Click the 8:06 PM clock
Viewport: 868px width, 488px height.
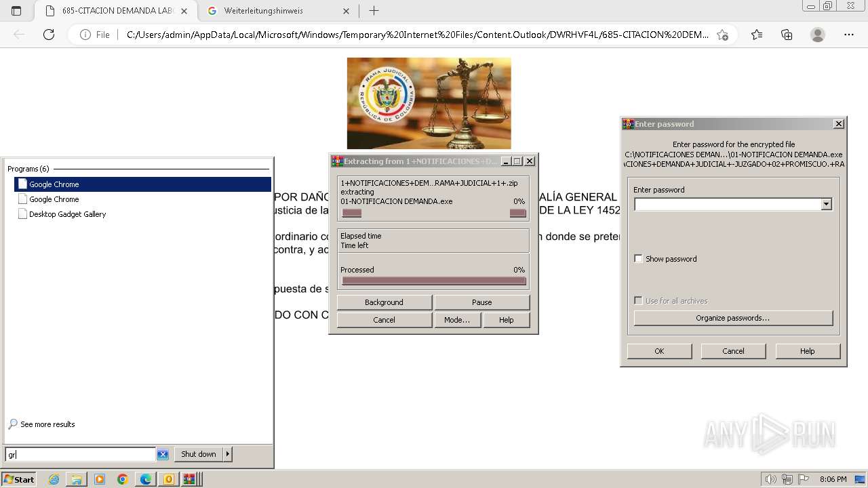click(x=833, y=479)
